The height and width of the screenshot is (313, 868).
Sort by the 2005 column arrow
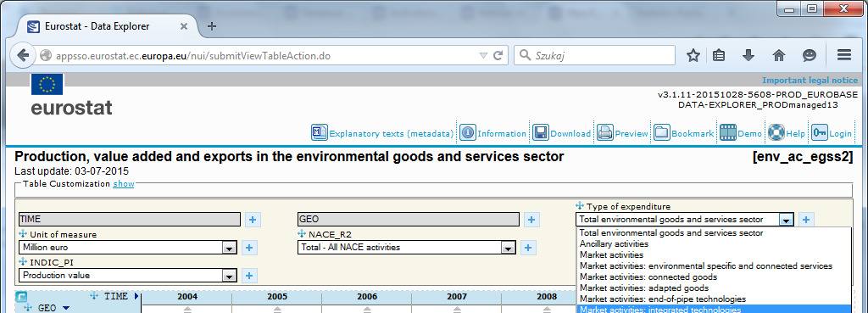click(277, 309)
